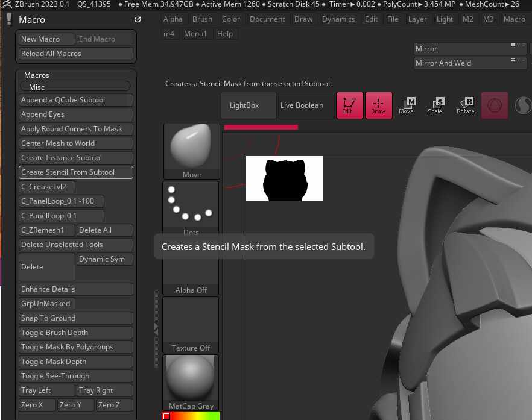This screenshot has width=532, height=420.
Task: Toggle Edit mode button
Action: 349,105
